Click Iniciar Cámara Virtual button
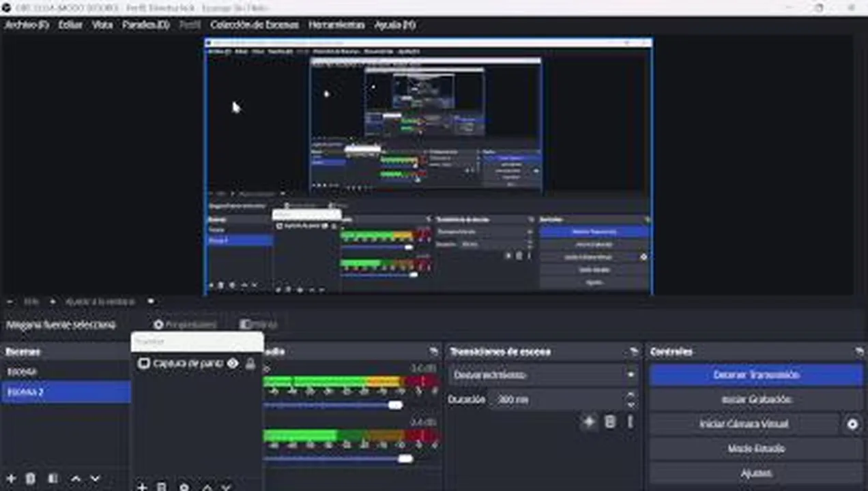The height and width of the screenshot is (491, 868). (744, 424)
